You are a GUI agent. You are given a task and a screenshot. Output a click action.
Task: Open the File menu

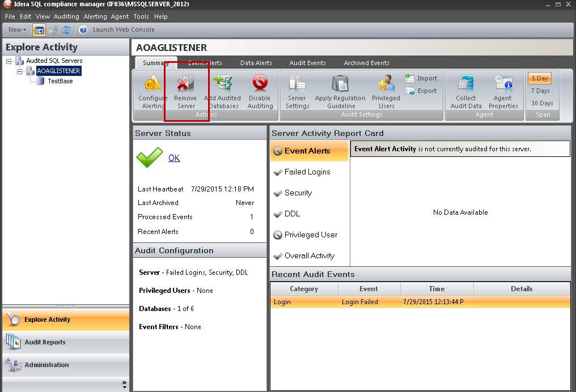pos(10,16)
